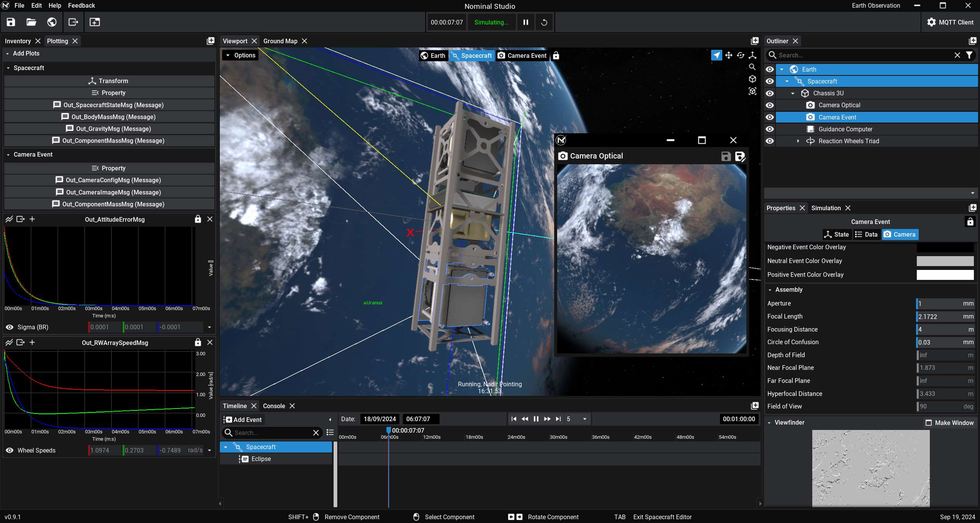Select the viewport navigation arrow tool
The height and width of the screenshot is (523, 980).
716,55
